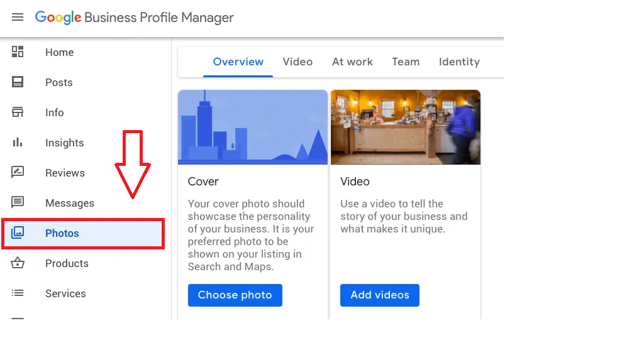Click the Home dashboard icon
The height and width of the screenshot is (355, 644).
click(18, 52)
